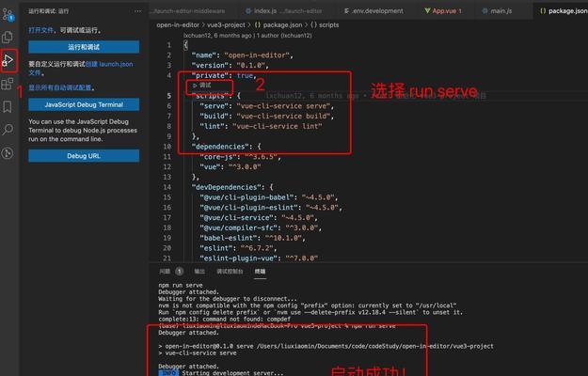Click the "name": "open-in-editor" line

(x=242, y=55)
